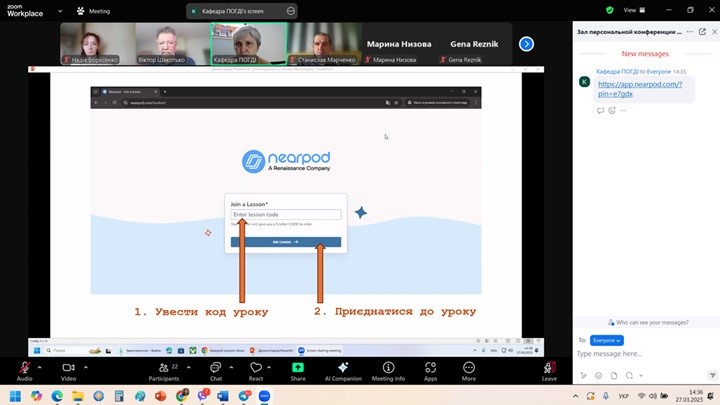Open Calculator from the taskbar
This screenshot has height=405, width=720.
119,396
